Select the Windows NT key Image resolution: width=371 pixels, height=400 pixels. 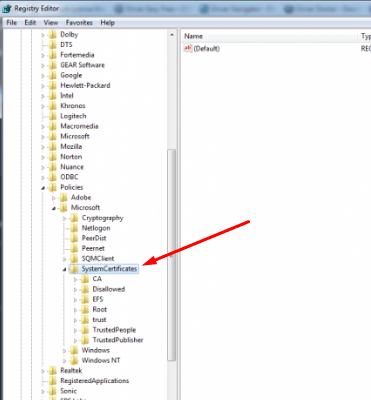(101, 360)
